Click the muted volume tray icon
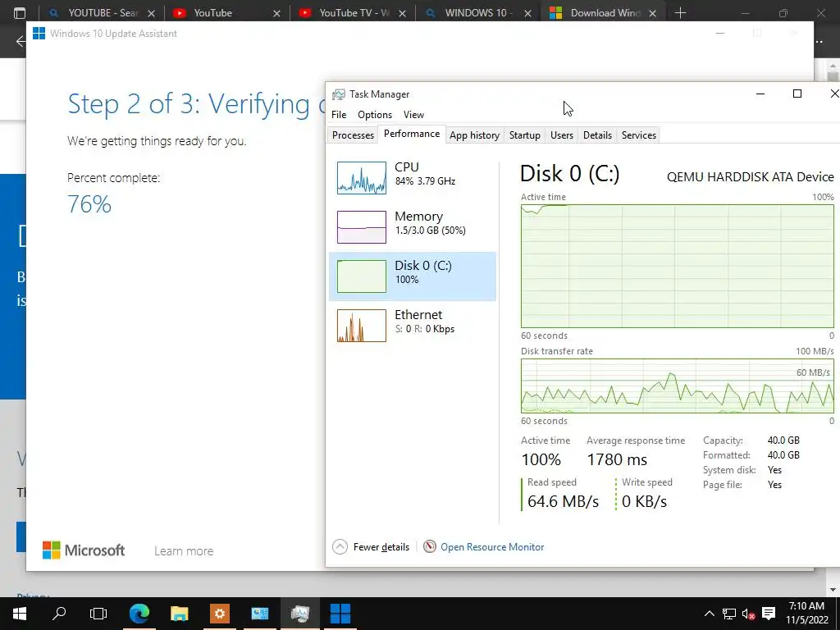The height and width of the screenshot is (630, 840). [x=748, y=614]
